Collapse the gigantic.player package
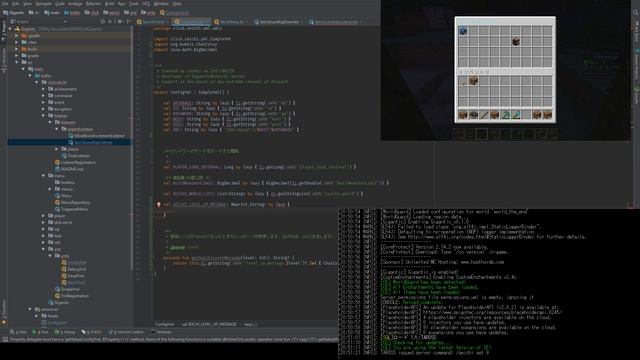 coord(57,129)
